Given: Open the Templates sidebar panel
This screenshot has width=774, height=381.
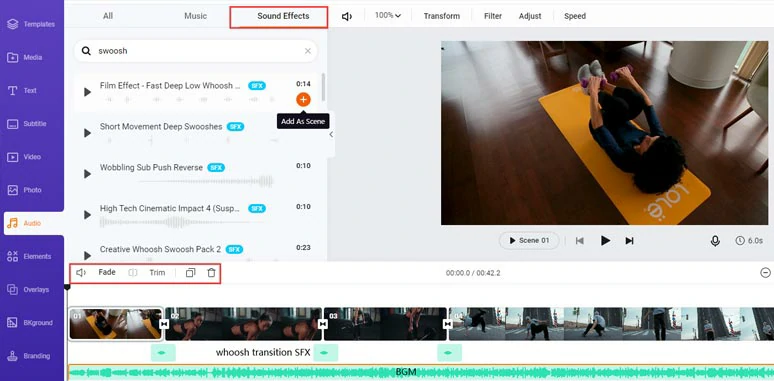Looking at the screenshot, I should (x=32, y=24).
